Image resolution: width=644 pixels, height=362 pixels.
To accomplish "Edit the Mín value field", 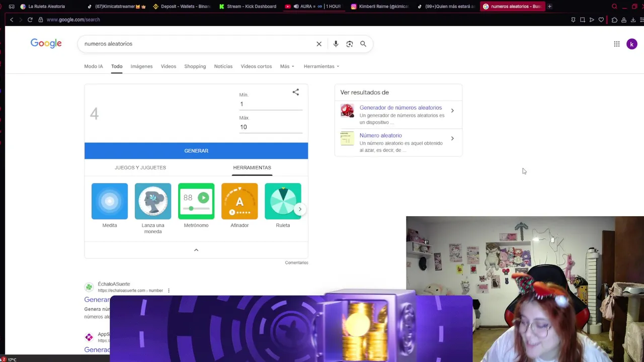I will point(271,104).
